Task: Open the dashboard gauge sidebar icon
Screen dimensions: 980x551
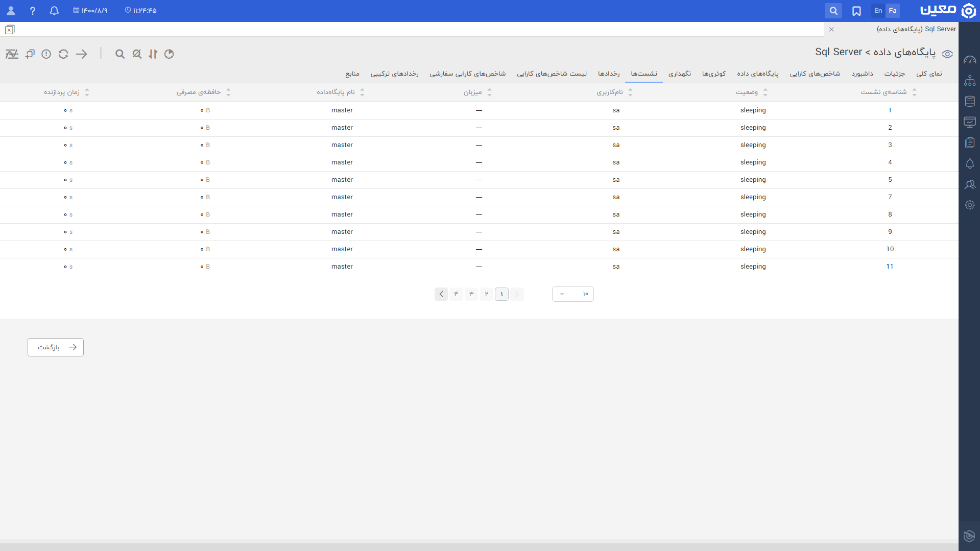Action: point(970,60)
